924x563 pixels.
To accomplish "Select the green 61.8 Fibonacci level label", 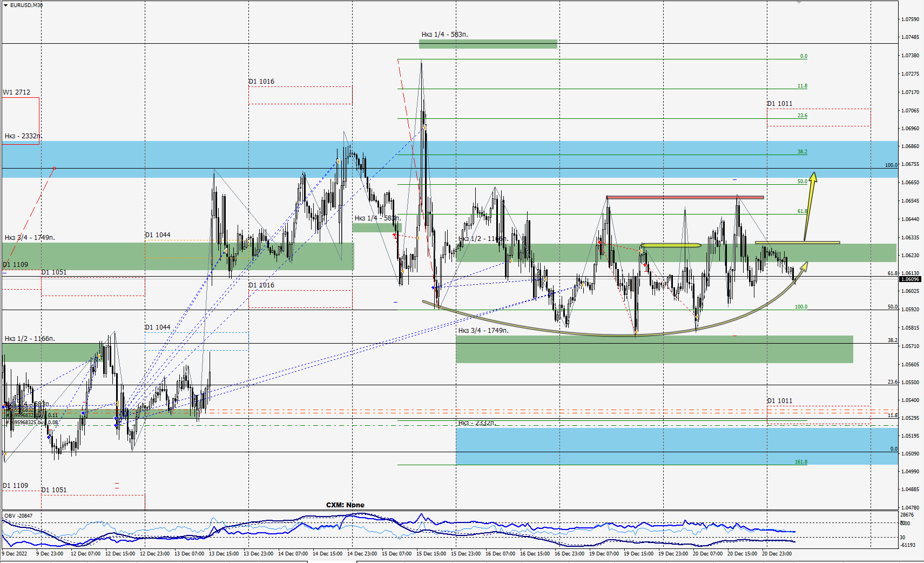I will (x=802, y=211).
